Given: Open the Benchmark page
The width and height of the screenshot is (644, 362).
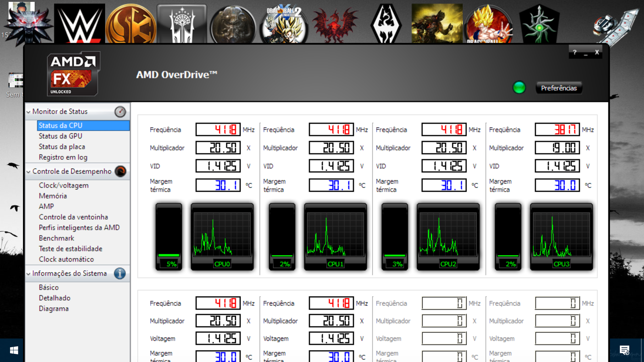Looking at the screenshot, I should (x=57, y=238).
